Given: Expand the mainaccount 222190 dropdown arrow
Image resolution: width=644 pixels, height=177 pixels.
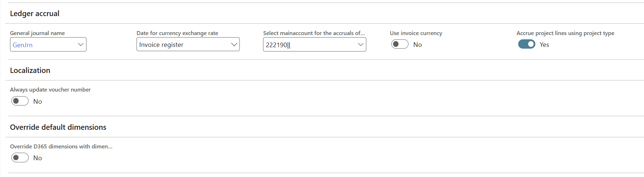Looking at the screenshot, I should [361, 45].
